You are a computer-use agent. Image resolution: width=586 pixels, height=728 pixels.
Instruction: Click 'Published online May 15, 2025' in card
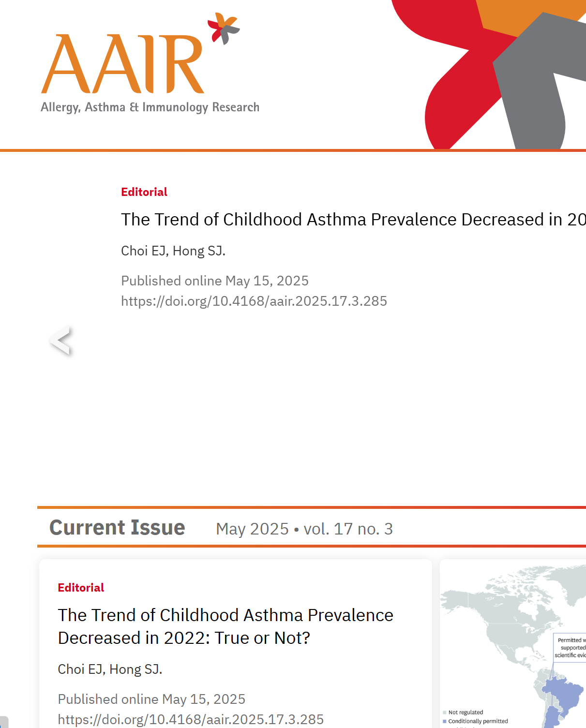click(x=151, y=699)
